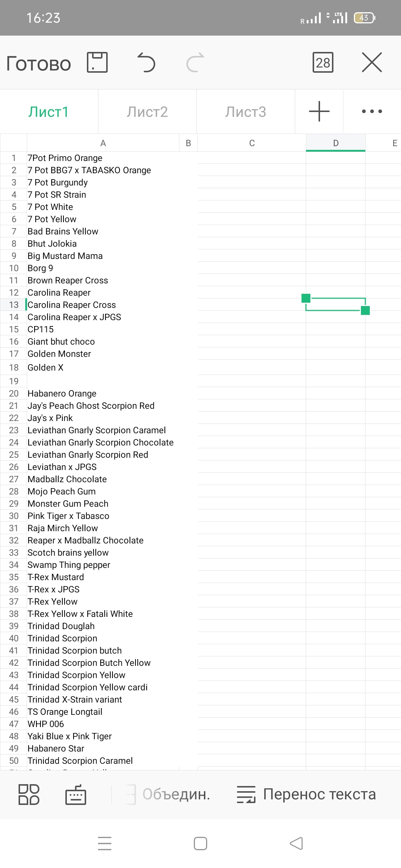Save the spreadsheet with the floppy disk icon
The height and width of the screenshot is (868, 401).
(97, 62)
